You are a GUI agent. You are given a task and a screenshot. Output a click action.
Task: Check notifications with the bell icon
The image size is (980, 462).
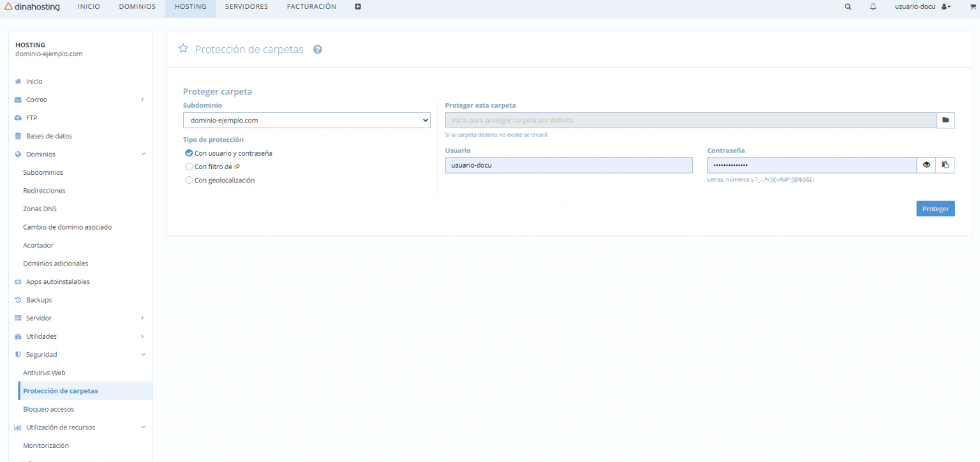click(872, 6)
